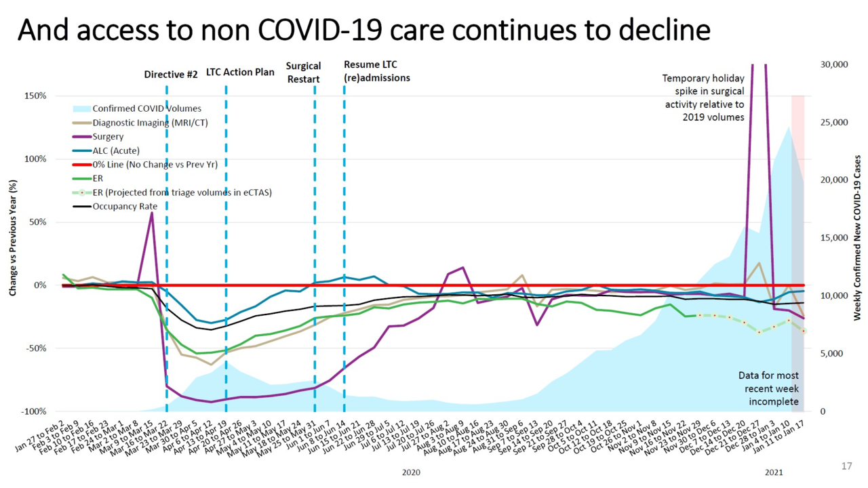Click the Diagnostic Imaging (MRI/CT) legend label
Image resolution: width=868 pixels, height=488 pixels.
click(151, 123)
